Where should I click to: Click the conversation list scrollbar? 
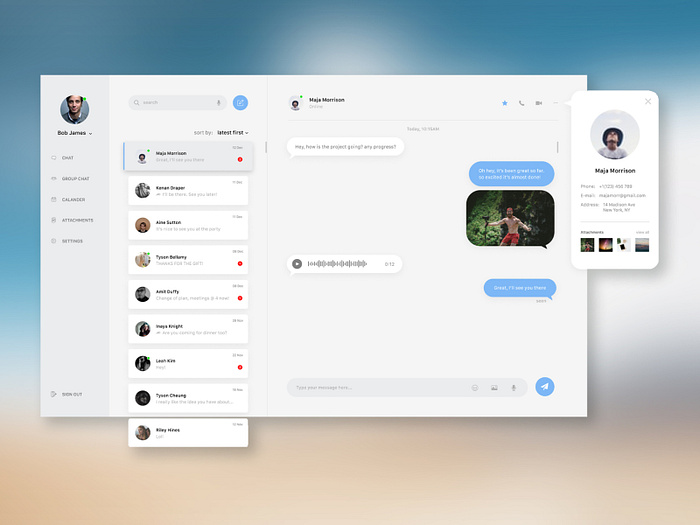(x=266, y=147)
